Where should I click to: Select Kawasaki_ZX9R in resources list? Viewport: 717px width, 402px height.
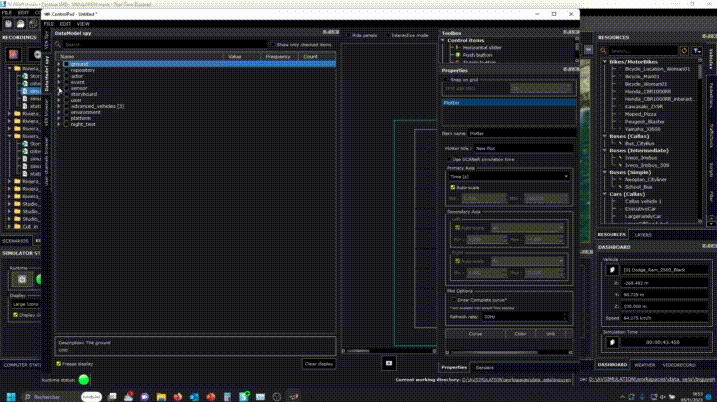pos(643,107)
